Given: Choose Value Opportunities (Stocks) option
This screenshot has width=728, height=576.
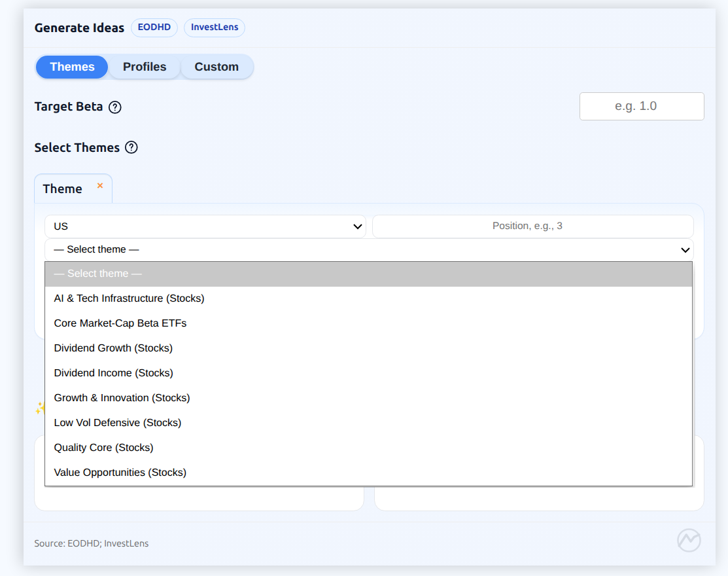Looking at the screenshot, I should (x=369, y=473).
